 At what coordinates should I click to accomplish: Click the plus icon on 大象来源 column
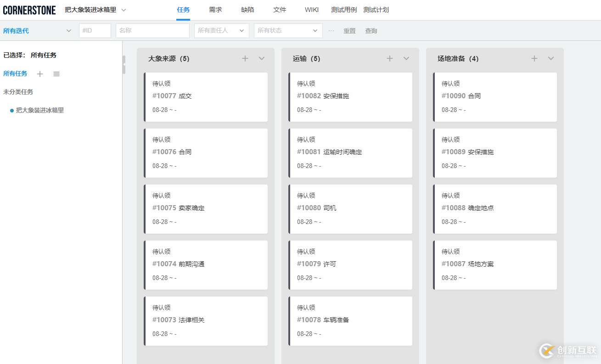pyautogui.click(x=245, y=58)
